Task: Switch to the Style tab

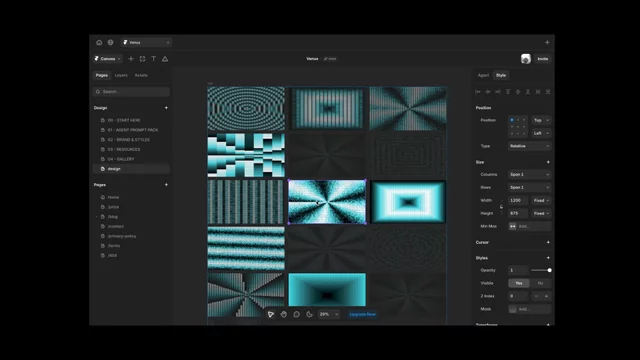Action: (501, 76)
